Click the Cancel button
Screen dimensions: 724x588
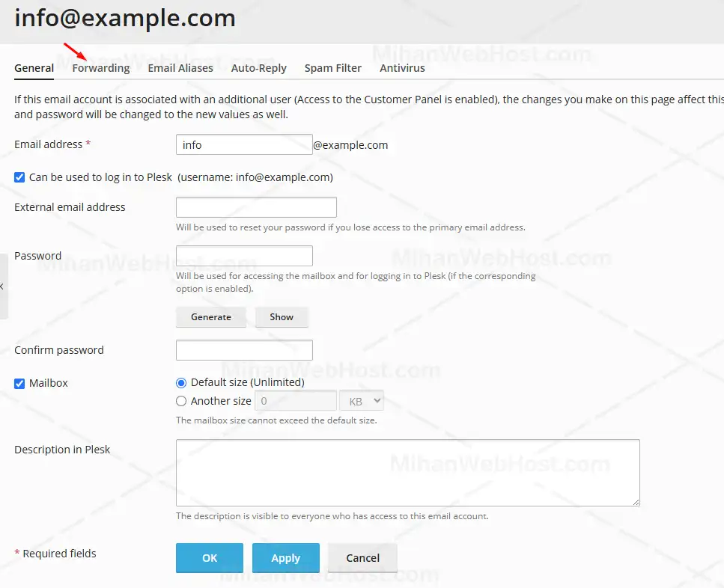[x=362, y=558]
